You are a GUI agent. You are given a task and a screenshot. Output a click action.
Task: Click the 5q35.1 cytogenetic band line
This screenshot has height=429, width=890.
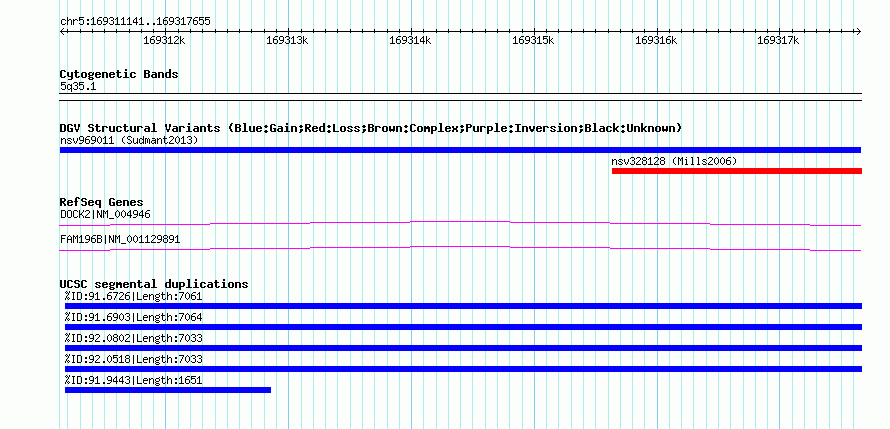pos(460,96)
